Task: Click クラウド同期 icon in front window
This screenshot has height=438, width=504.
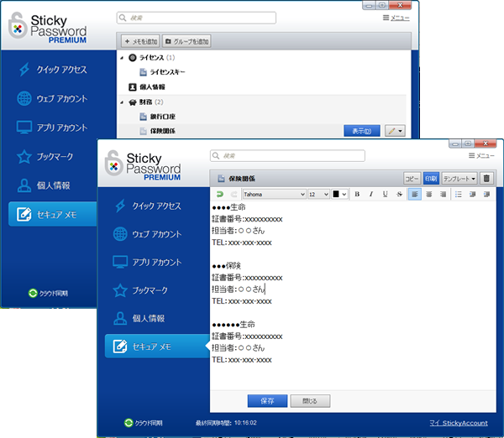Action: (x=129, y=423)
